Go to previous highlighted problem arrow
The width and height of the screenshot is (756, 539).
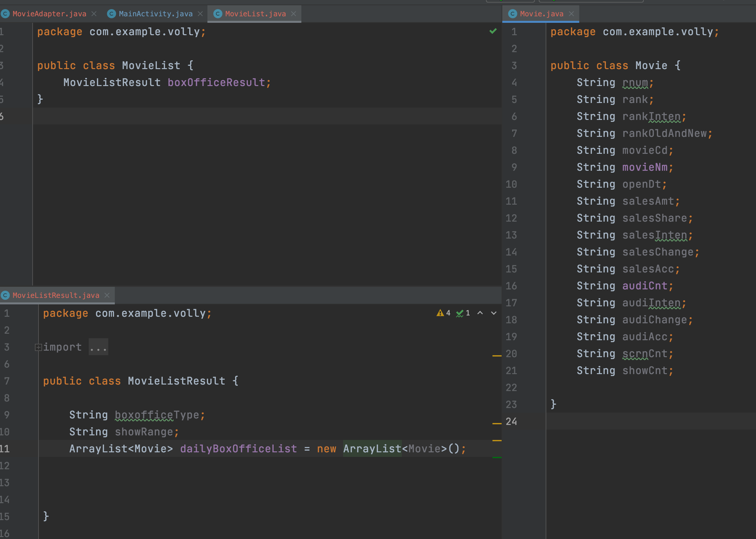480,313
